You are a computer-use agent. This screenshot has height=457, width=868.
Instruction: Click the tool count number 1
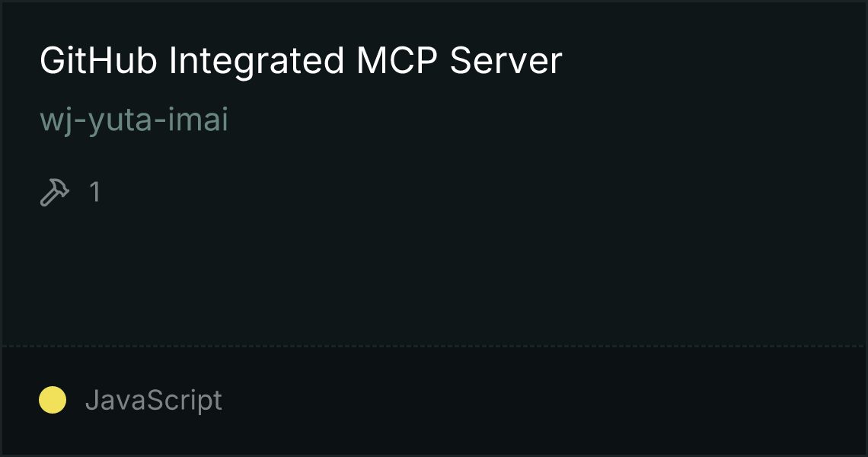[94, 192]
